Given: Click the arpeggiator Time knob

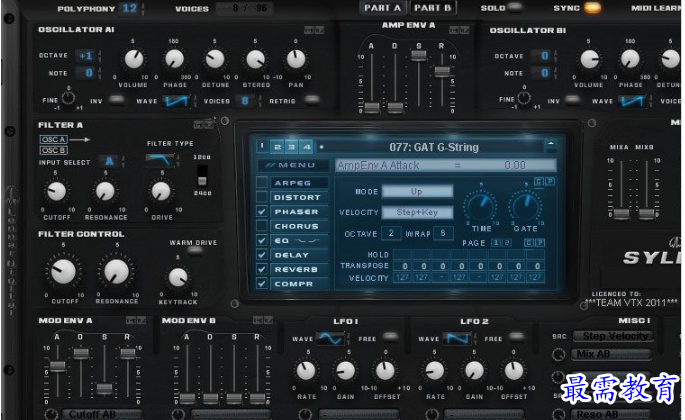Looking at the screenshot, I should pyautogui.click(x=481, y=207).
